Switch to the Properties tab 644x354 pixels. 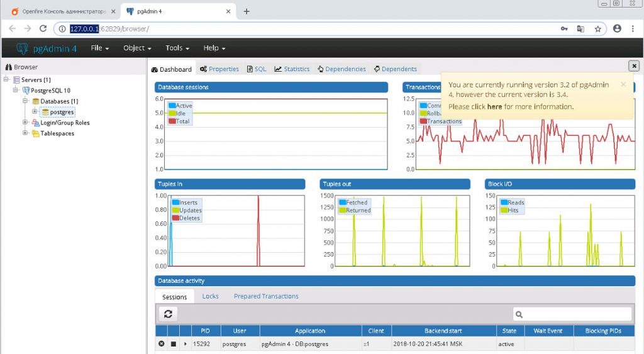click(x=219, y=69)
